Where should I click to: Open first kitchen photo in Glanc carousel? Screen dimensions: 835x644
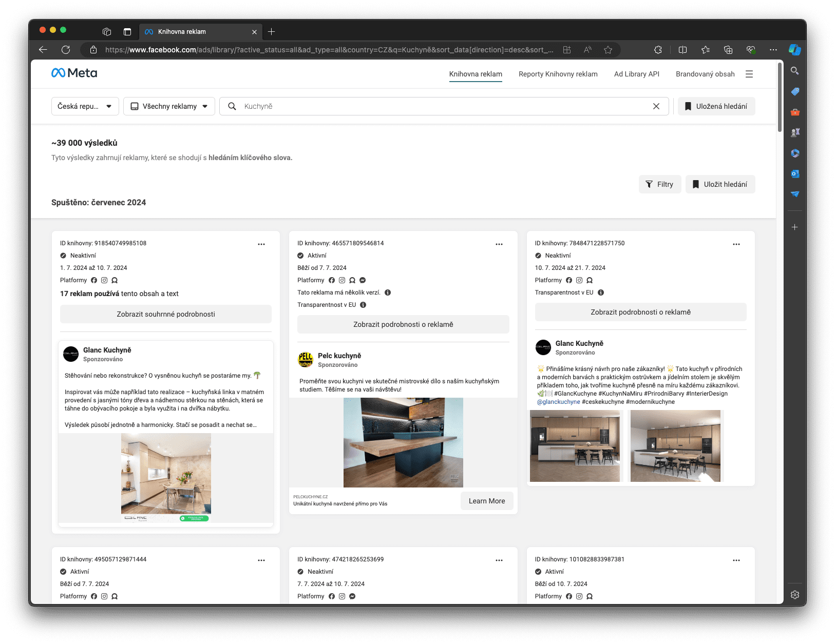click(x=575, y=446)
